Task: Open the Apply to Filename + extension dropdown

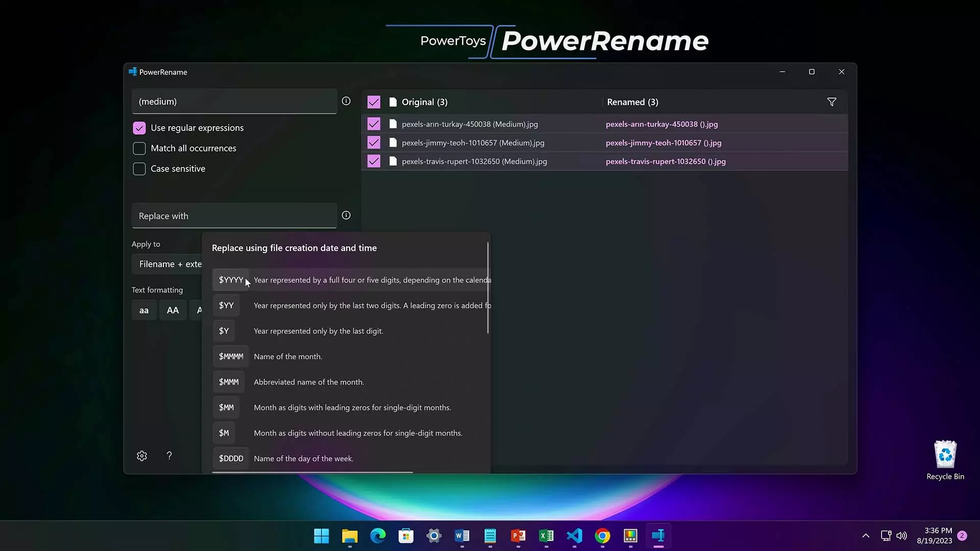Action: [x=167, y=264]
